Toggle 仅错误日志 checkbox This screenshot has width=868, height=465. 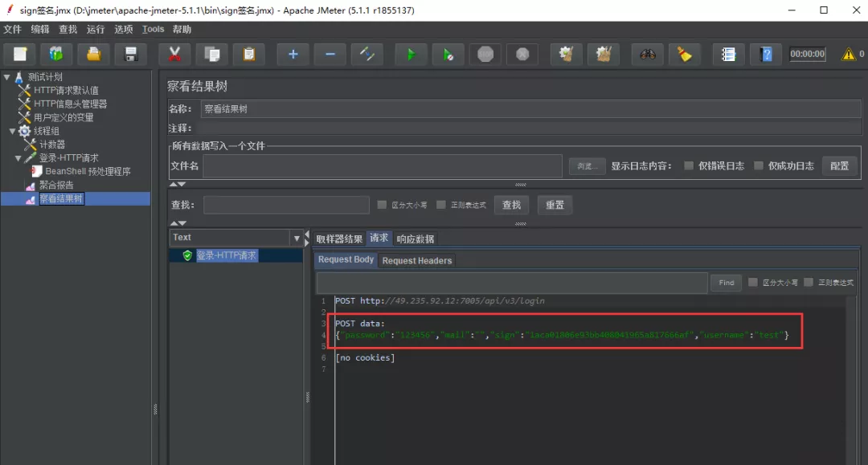tap(689, 165)
